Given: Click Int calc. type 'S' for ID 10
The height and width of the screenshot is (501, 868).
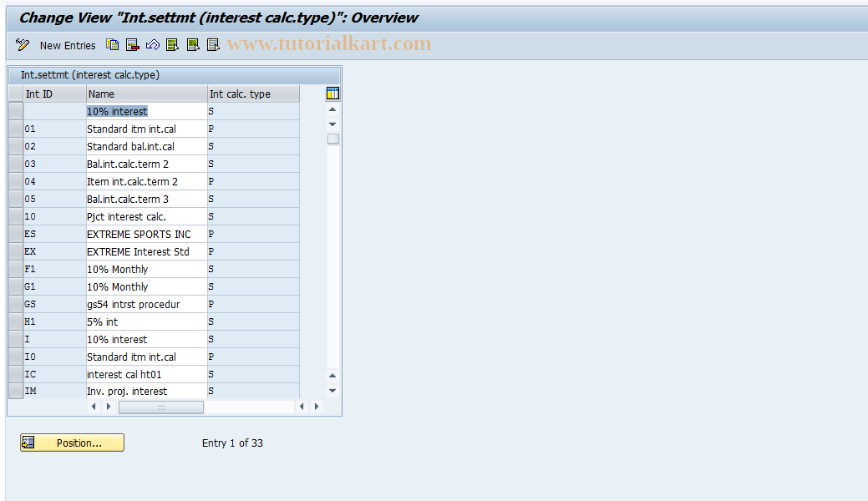Looking at the screenshot, I should point(253,216).
